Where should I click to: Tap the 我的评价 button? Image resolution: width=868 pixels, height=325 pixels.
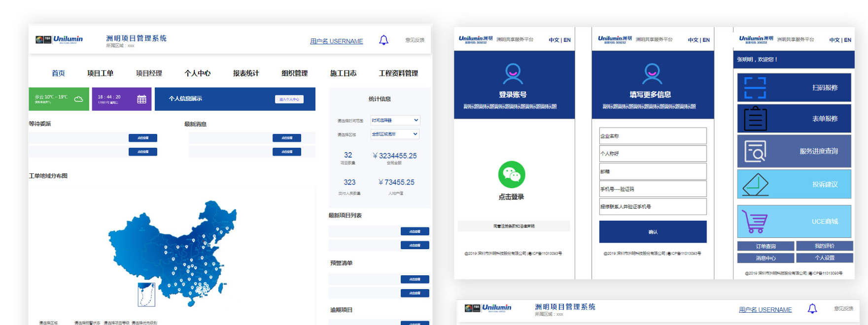point(825,246)
